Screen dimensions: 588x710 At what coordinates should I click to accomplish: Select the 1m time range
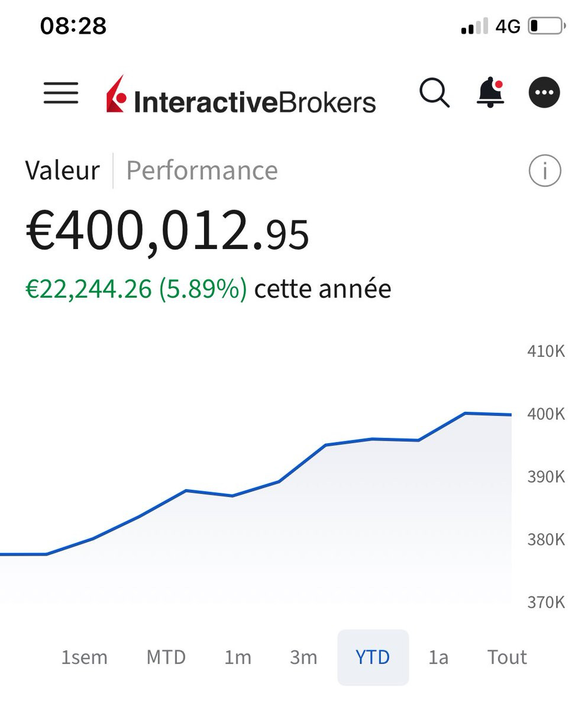click(238, 657)
